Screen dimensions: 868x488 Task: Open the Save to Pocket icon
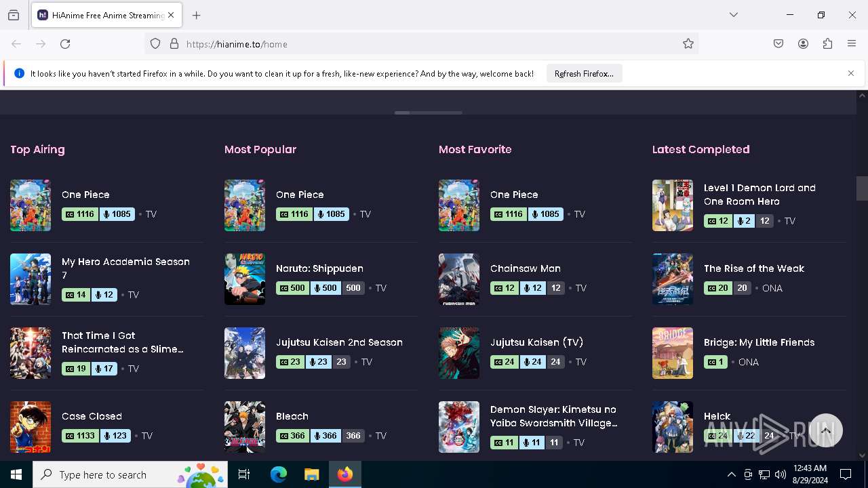click(x=778, y=44)
